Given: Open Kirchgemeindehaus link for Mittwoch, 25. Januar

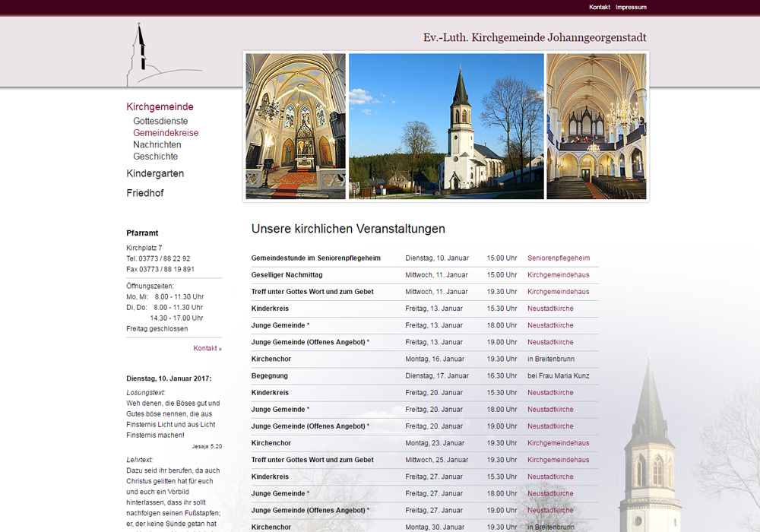Looking at the screenshot, I should 559,460.
